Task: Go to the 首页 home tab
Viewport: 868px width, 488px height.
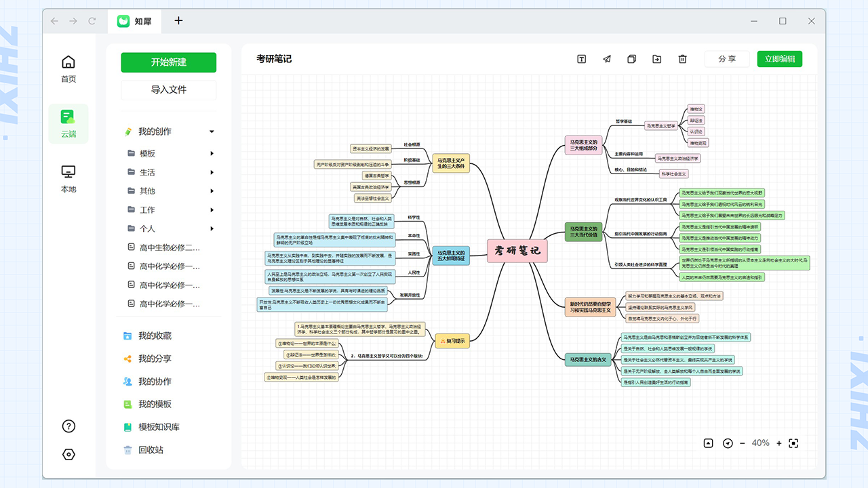Action: (68, 69)
